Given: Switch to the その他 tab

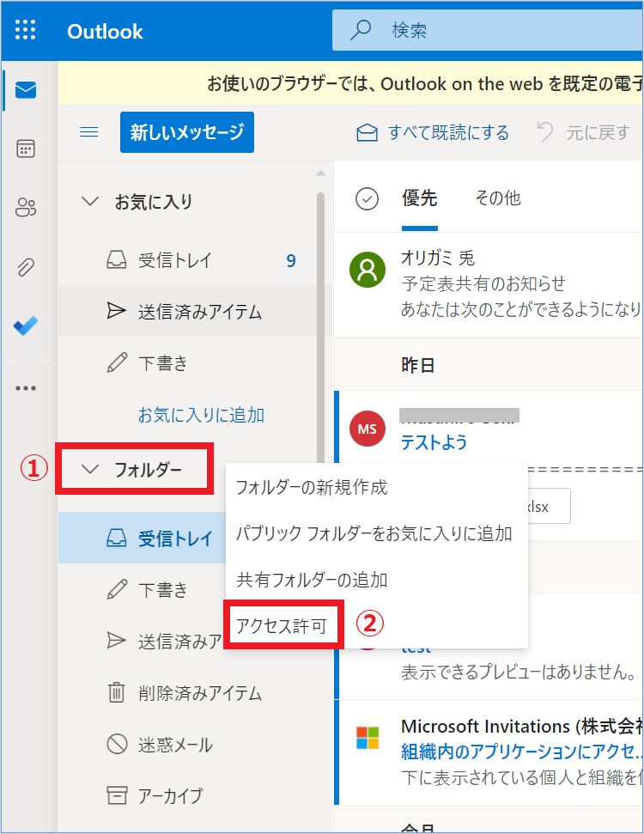Looking at the screenshot, I should click(498, 198).
